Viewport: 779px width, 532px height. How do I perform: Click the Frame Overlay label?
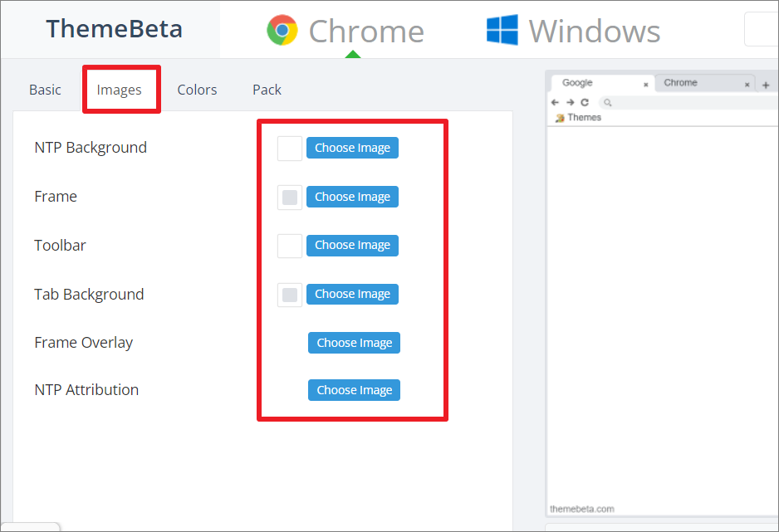83,343
